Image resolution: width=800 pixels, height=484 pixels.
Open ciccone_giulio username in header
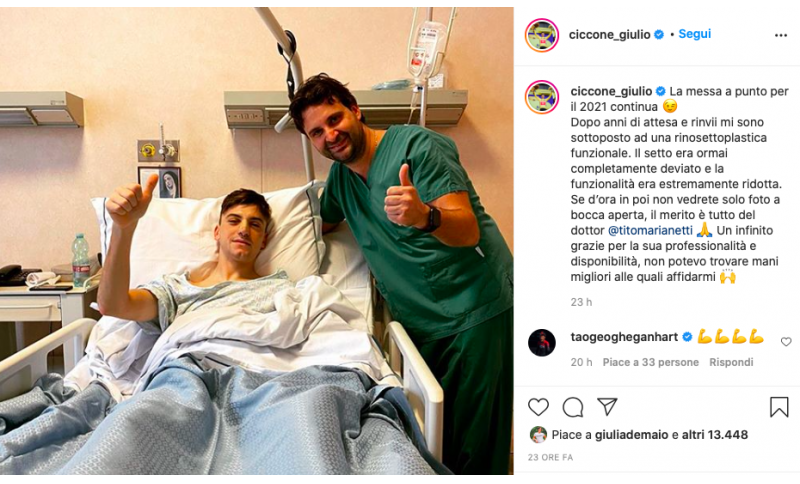point(609,35)
